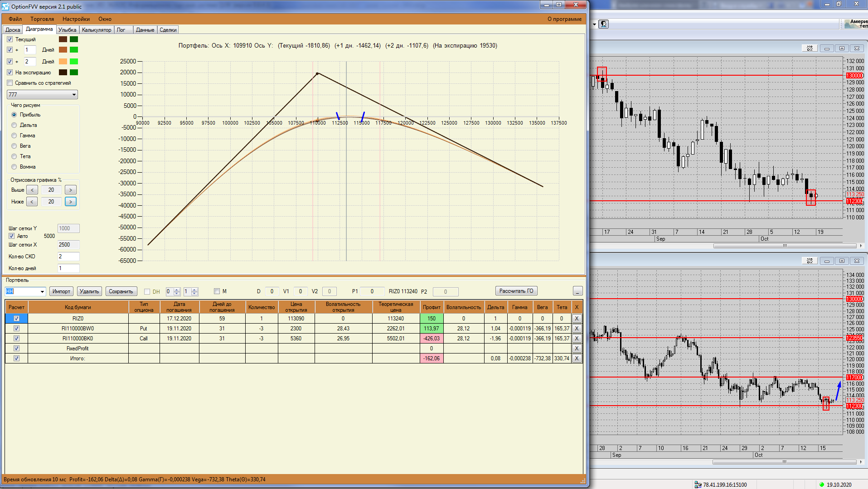This screenshot has height=489, width=868.
Task: Switch to the Калькулятор tab
Action: (97, 30)
